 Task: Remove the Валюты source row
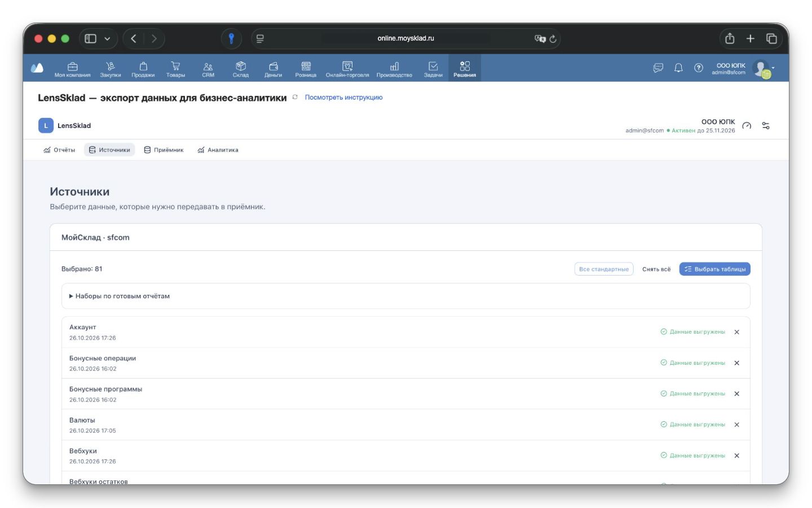click(736, 425)
